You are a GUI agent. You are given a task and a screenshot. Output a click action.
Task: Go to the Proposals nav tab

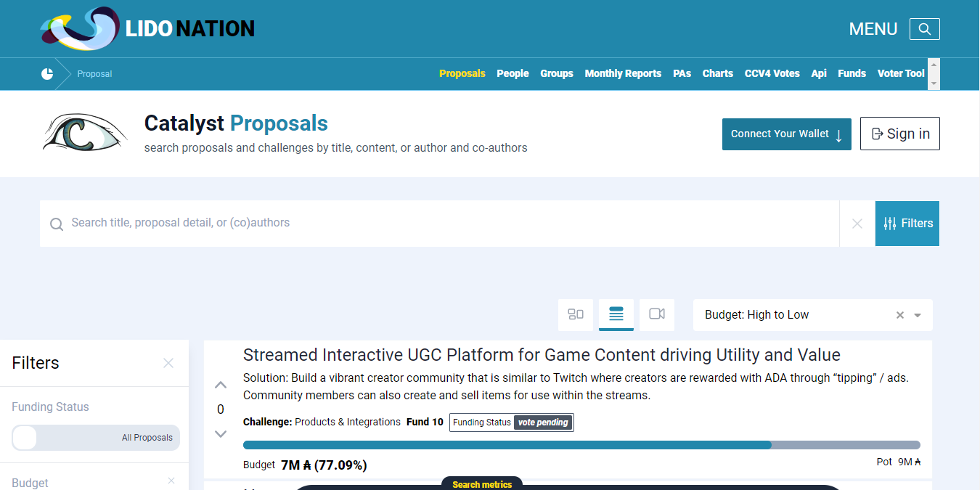462,73
